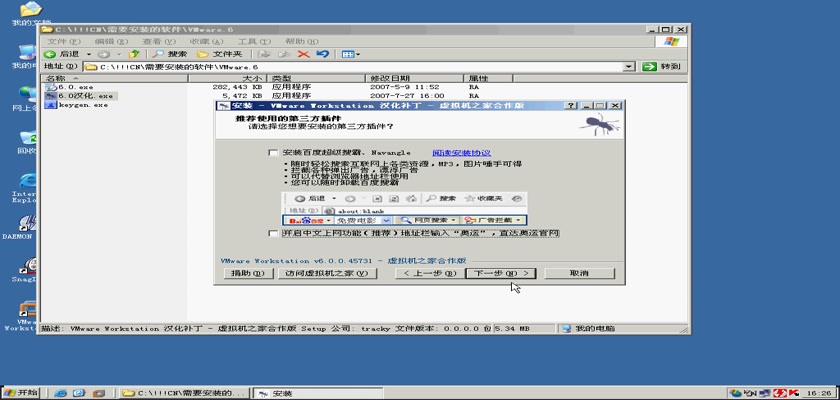Image resolution: width=840 pixels, height=400 pixels.
Task: Go up one folder level in Explorer
Action: (134, 54)
